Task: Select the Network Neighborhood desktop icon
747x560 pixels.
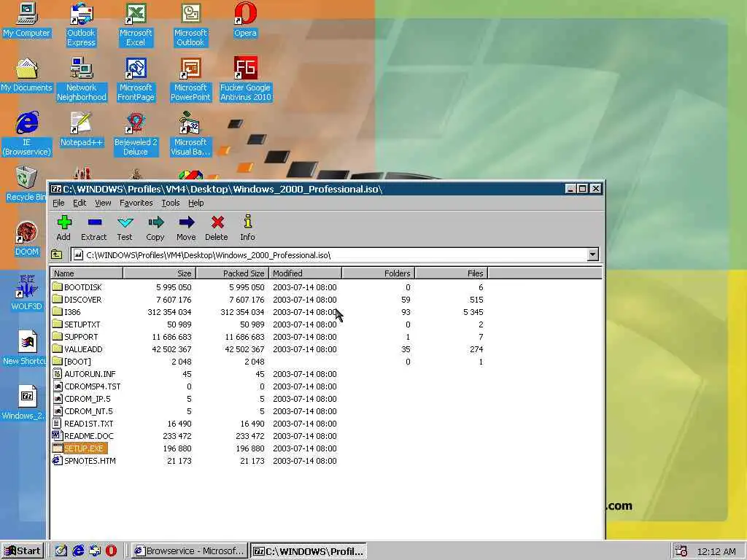Action: point(82,79)
